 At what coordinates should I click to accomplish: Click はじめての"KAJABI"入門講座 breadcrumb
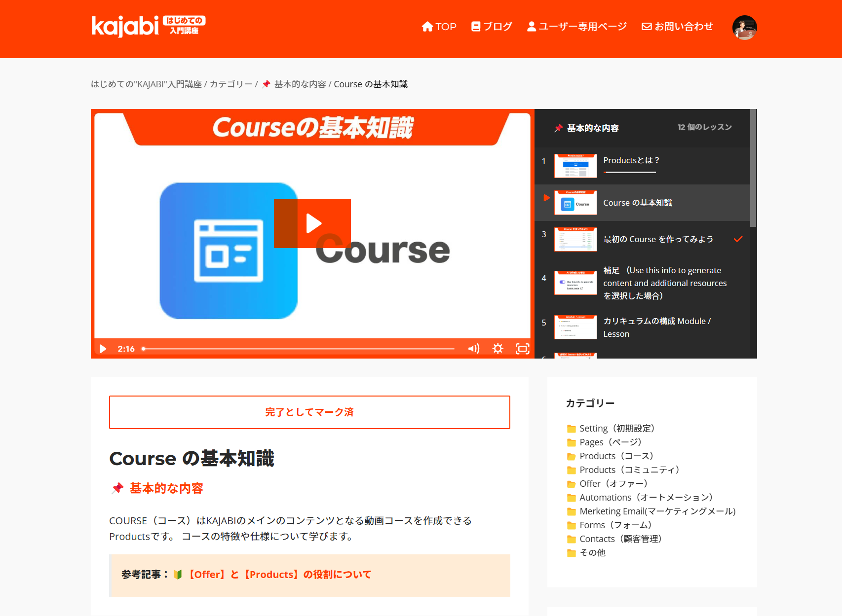click(147, 84)
